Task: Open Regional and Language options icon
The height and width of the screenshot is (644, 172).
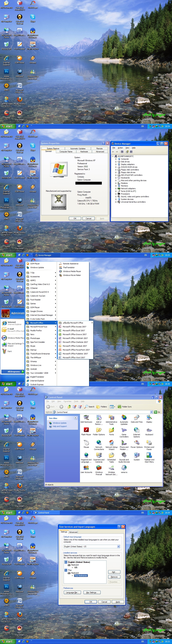Action: (x=86, y=458)
